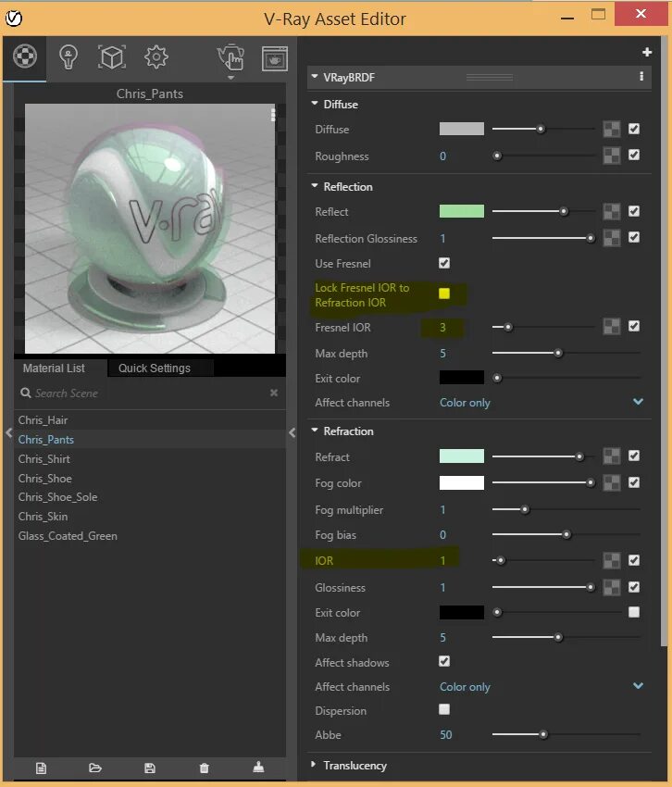Toggle Lock Fresnel IOR to Refraction IOR

pyautogui.click(x=444, y=294)
